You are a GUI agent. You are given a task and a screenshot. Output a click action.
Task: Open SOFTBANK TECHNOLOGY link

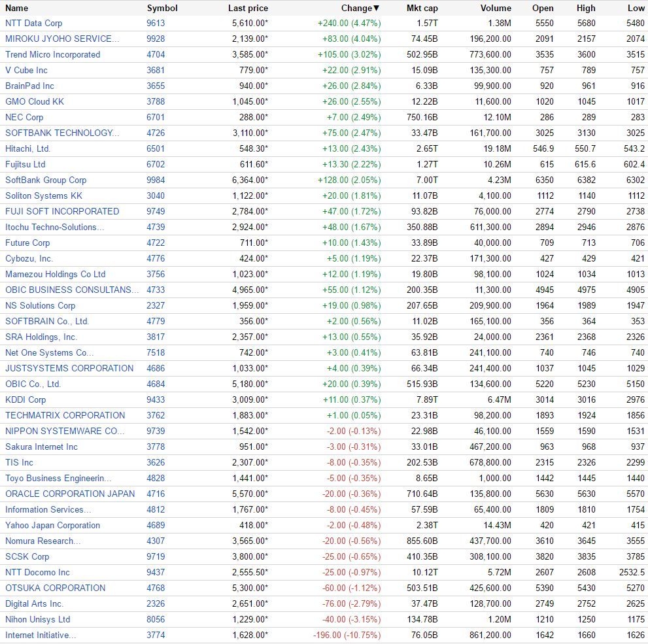coord(62,133)
